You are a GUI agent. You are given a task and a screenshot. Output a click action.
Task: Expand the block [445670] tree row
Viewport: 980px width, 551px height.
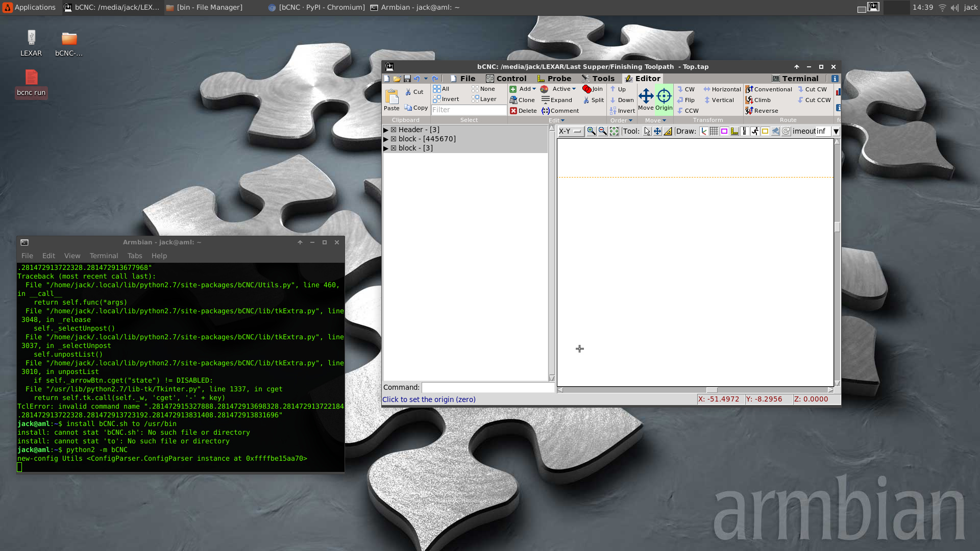[386, 139]
